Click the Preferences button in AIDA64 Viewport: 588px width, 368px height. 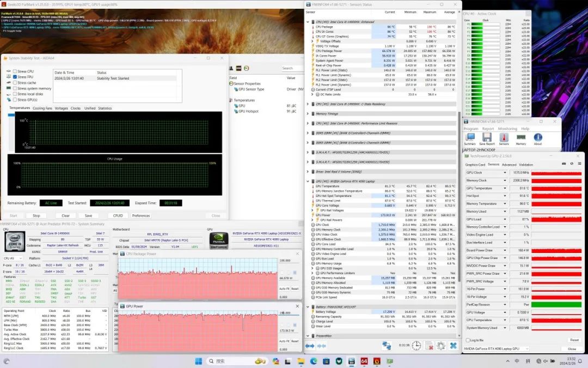tap(141, 215)
